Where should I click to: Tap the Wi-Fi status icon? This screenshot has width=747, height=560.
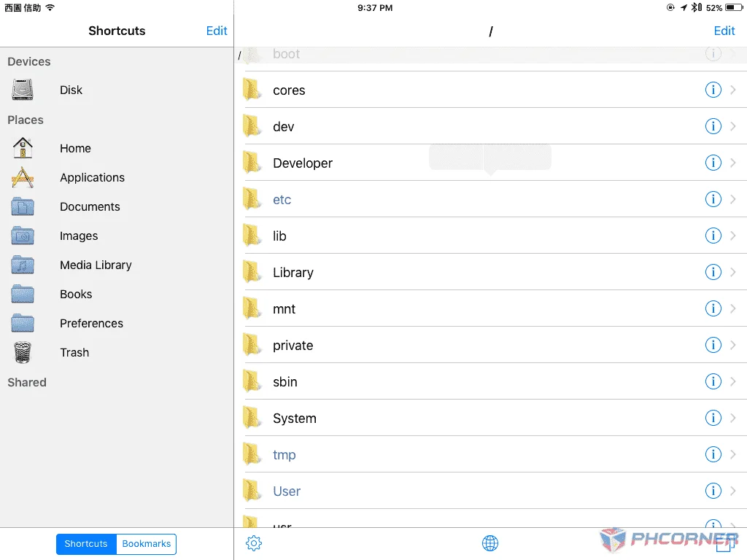pyautogui.click(x=50, y=7)
